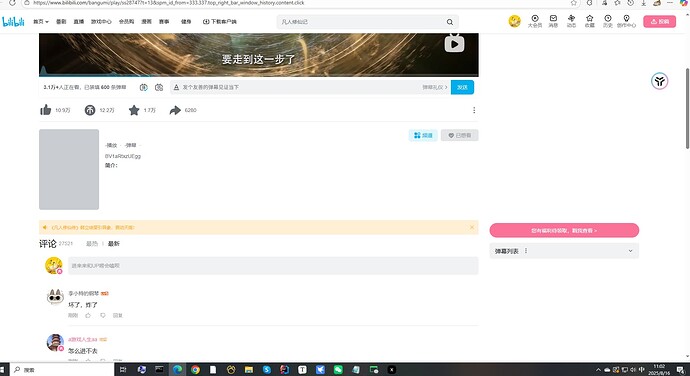This screenshot has width=690, height=376.
Task: Click the TV play icon on video
Action: (454, 43)
